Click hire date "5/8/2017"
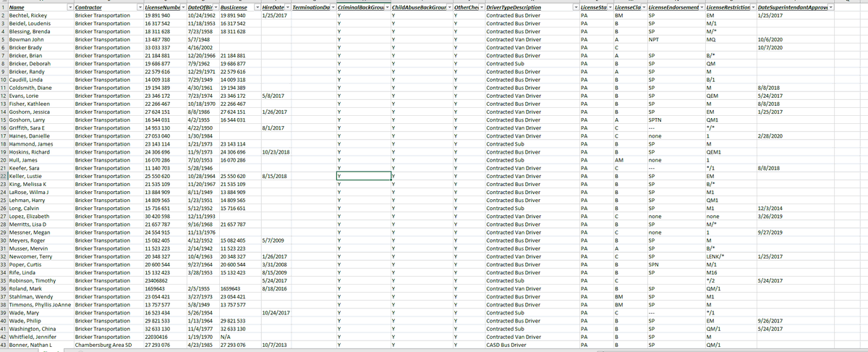868x352 pixels. (x=276, y=95)
